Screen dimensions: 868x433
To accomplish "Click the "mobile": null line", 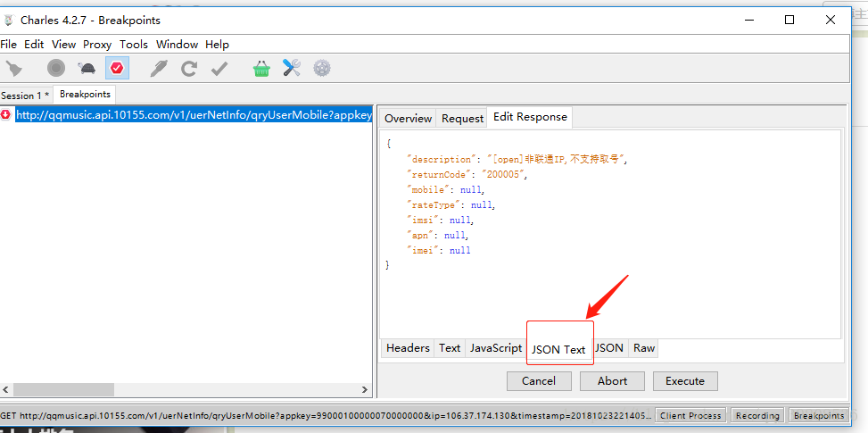I will coord(446,189).
